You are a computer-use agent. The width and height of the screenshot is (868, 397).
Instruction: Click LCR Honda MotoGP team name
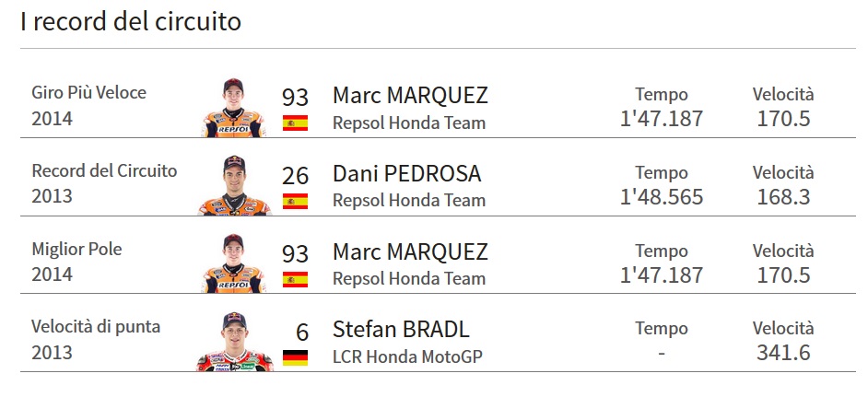pyautogui.click(x=407, y=357)
